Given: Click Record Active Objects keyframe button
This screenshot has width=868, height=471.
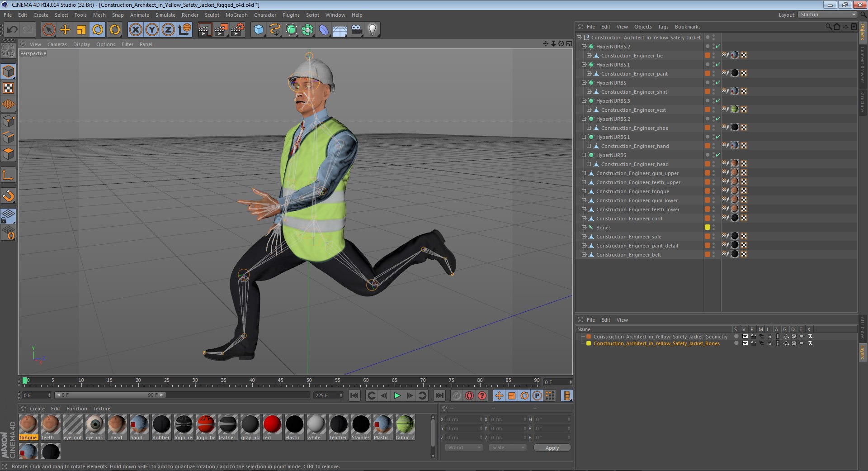Looking at the screenshot, I should click(457, 395).
